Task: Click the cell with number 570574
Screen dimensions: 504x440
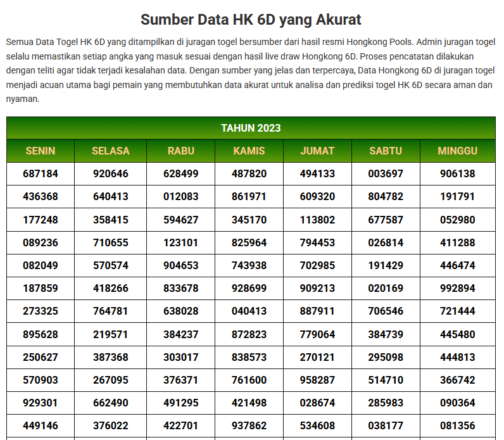Action: click(111, 265)
